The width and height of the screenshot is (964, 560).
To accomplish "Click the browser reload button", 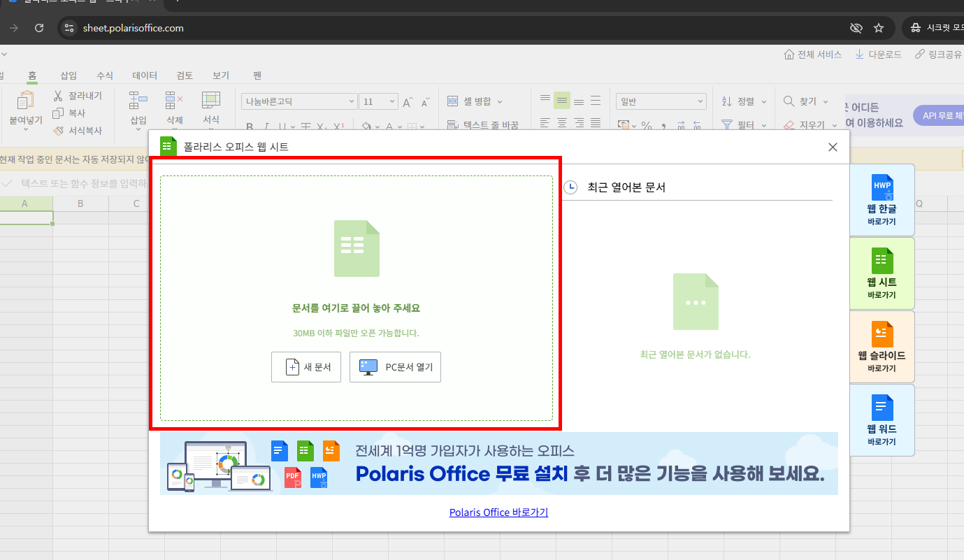I will pos(39,28).
